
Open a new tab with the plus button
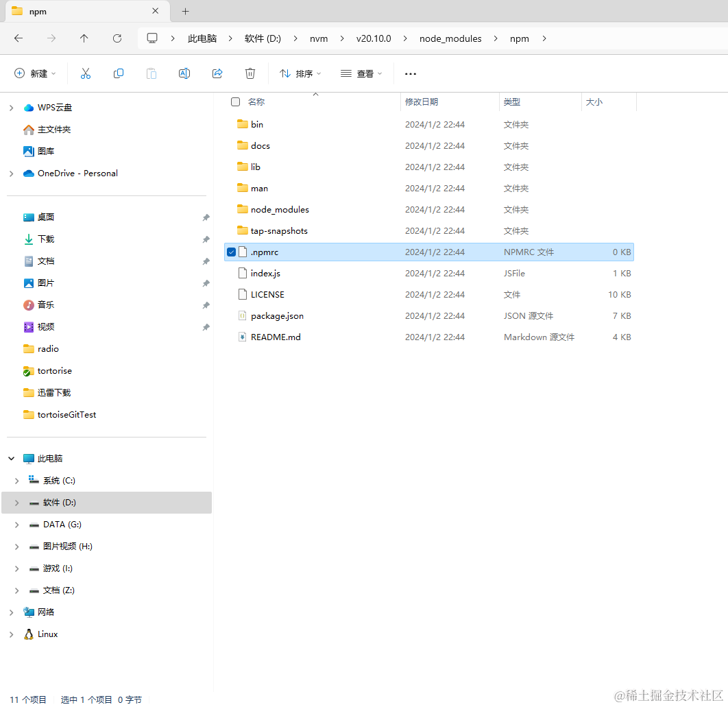pos(185,11)
